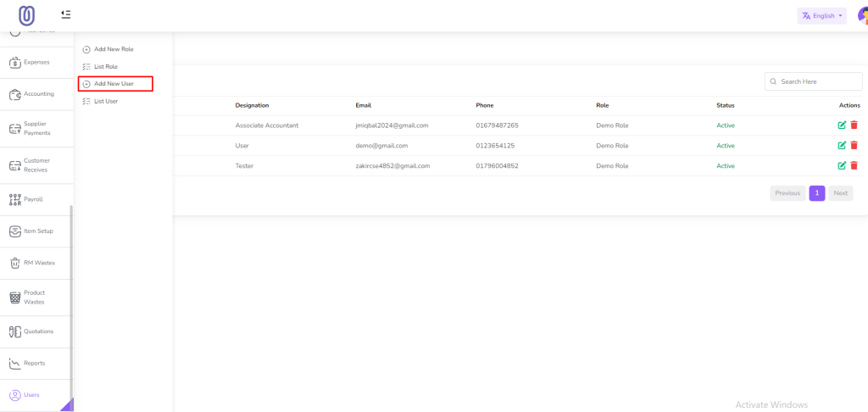Click the search magnifier icon
The height and width of the screenshot is (412, 868).
(x=773, y=81)
